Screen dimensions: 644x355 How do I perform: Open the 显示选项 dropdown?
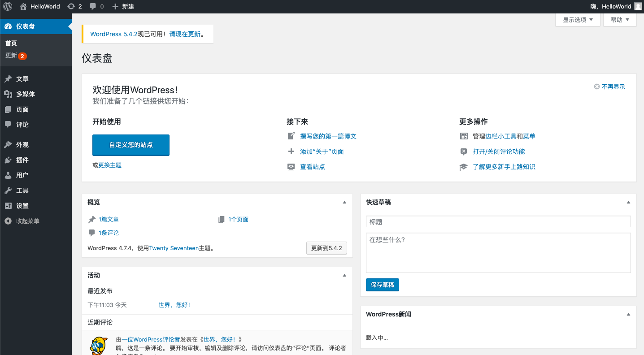578,20
